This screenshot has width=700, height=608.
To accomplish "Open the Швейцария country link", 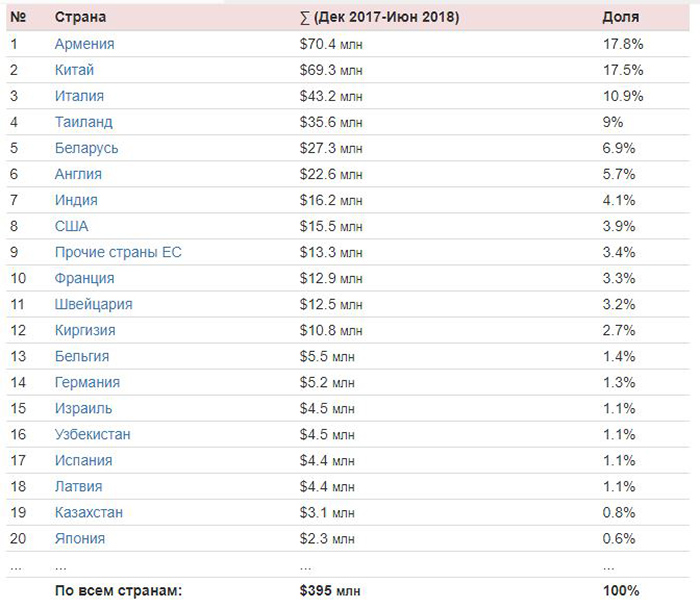I will [93, 304].
